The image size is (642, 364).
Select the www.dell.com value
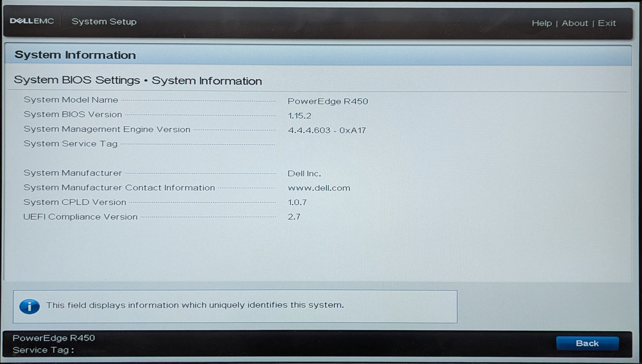(319, 188)
